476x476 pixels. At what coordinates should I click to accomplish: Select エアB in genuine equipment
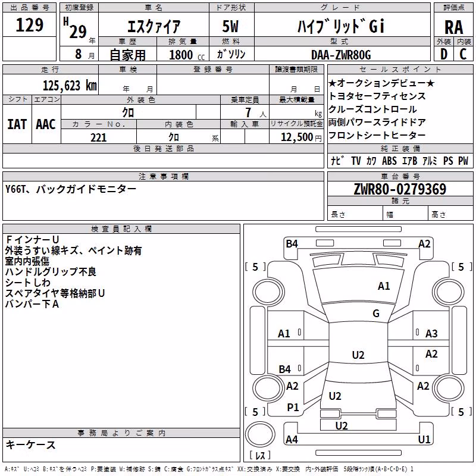[x=410, y=161]
